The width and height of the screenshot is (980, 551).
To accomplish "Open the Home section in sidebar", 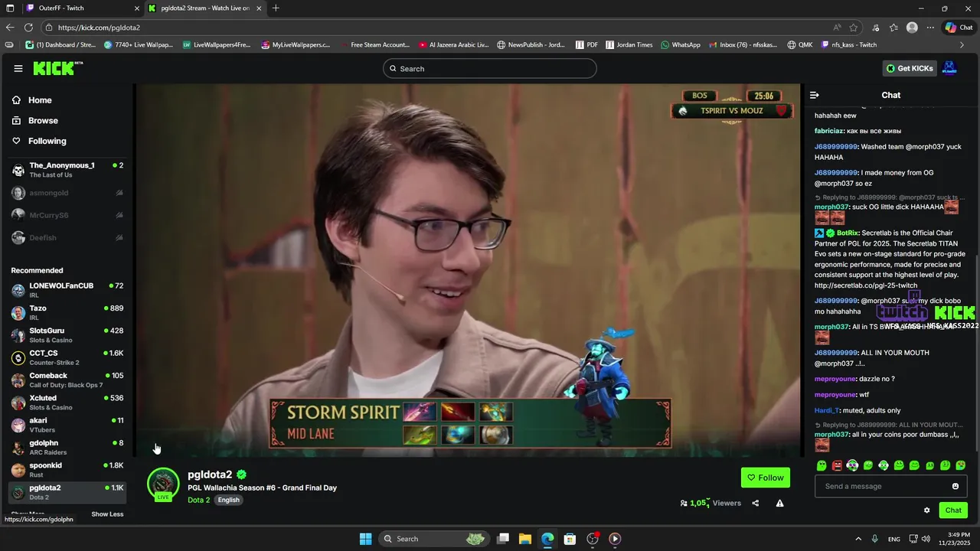I will [x=40, y=100].
